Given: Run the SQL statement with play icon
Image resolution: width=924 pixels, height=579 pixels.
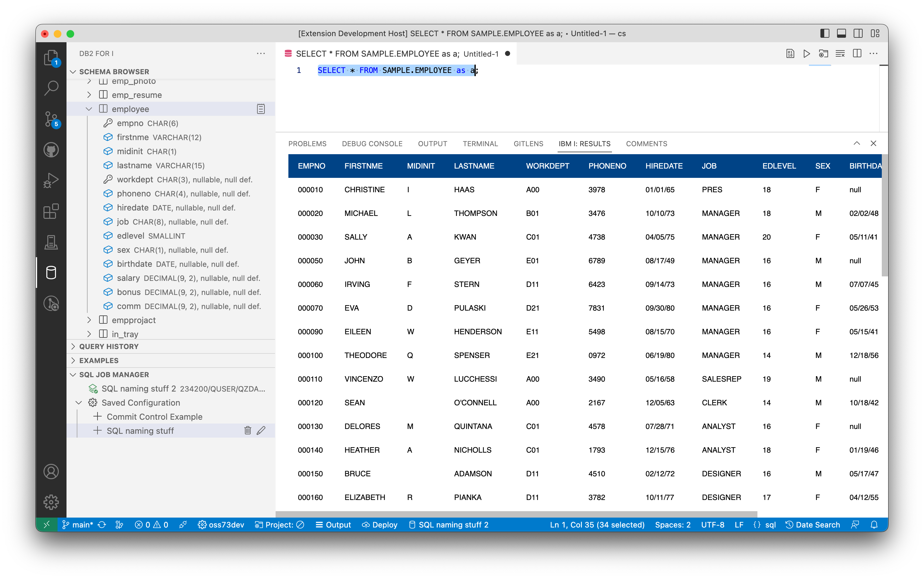Looking at the screenshot, I should click(806, 54).
